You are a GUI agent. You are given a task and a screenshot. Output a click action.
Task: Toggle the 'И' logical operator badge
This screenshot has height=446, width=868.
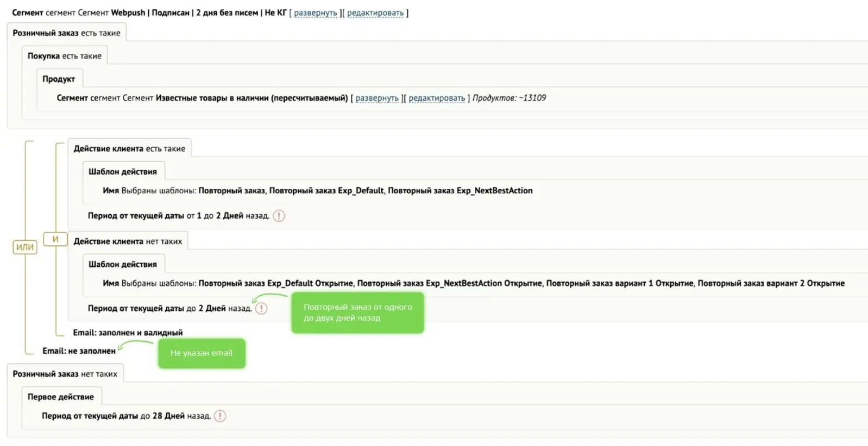tap(55, 239)
